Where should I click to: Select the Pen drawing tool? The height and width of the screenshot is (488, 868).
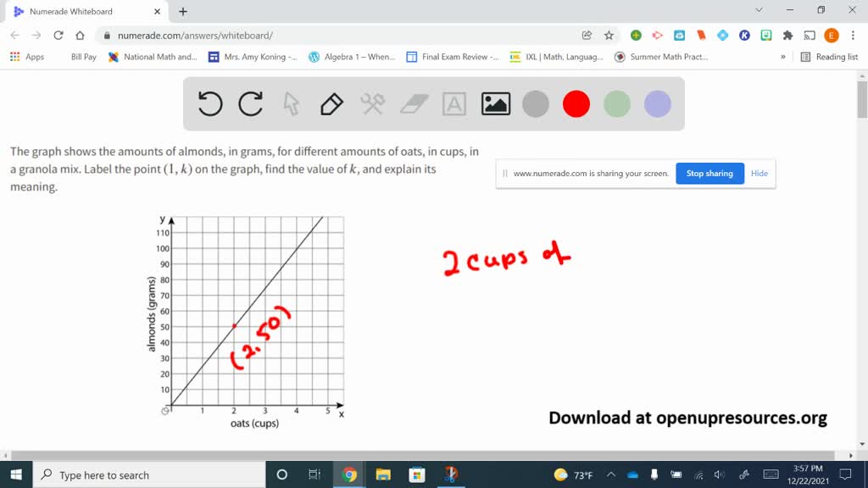point(331,103)
